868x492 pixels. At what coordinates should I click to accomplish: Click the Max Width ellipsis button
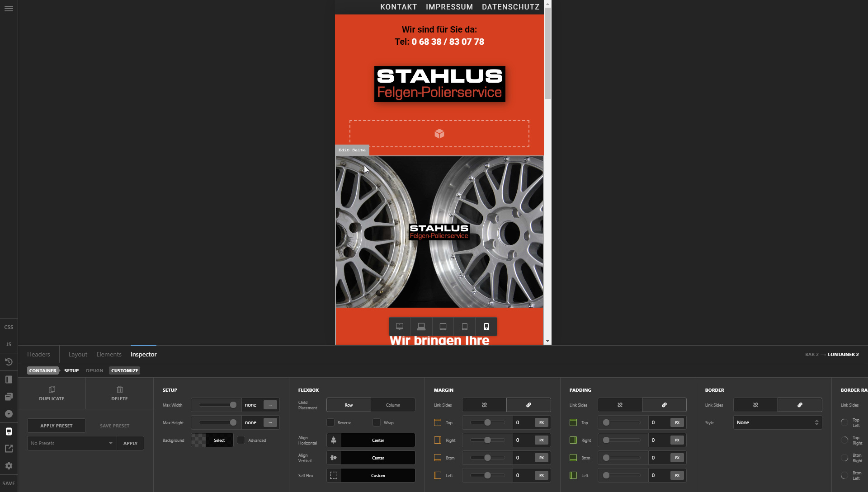(x=270, y=405)
